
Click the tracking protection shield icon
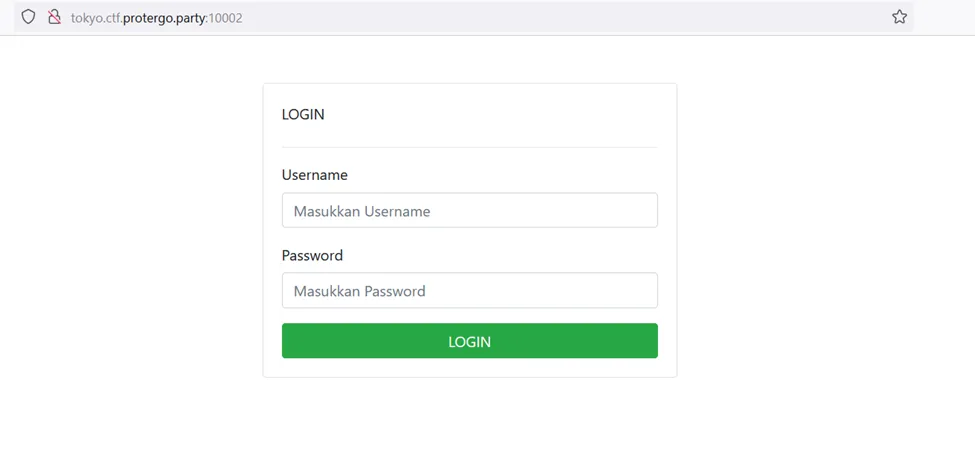point(28,17)
